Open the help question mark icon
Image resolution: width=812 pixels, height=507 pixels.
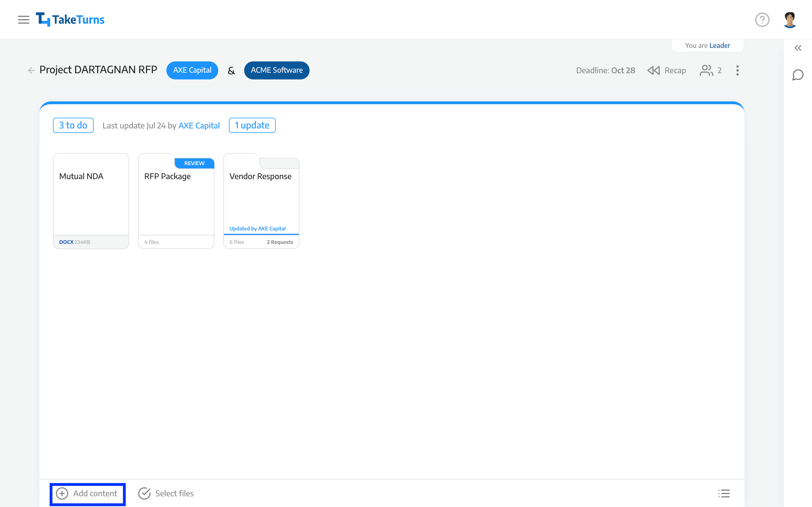tap(763, 19)
